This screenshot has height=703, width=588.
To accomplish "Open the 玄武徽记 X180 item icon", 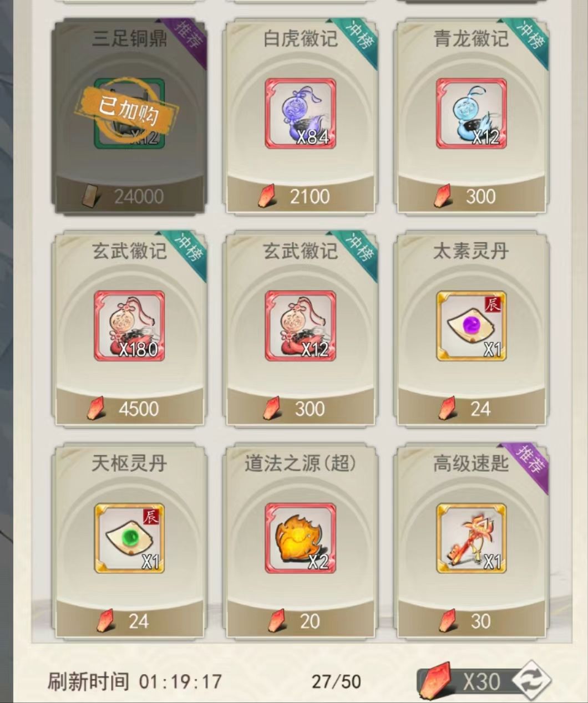I will click(x=129, y=326).
